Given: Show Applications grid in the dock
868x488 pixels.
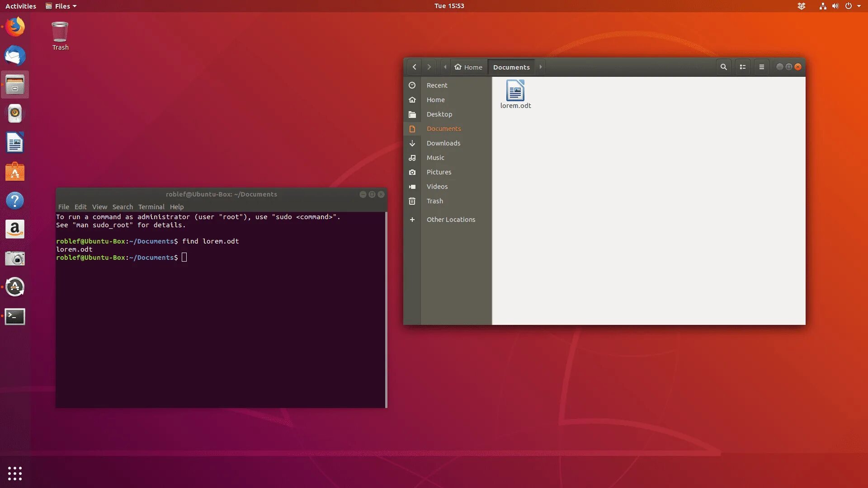Looking at the screenshot, I should point(15,473).
